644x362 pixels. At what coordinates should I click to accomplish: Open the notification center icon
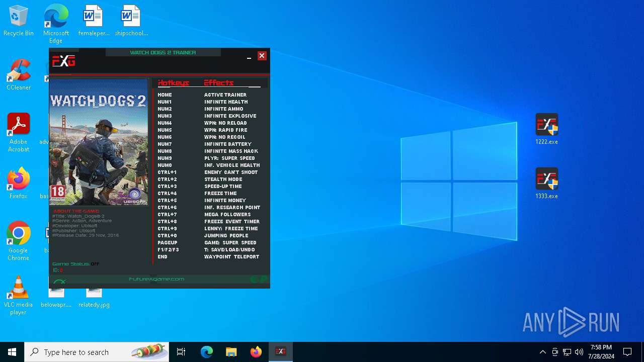click(x=627, y=352)
